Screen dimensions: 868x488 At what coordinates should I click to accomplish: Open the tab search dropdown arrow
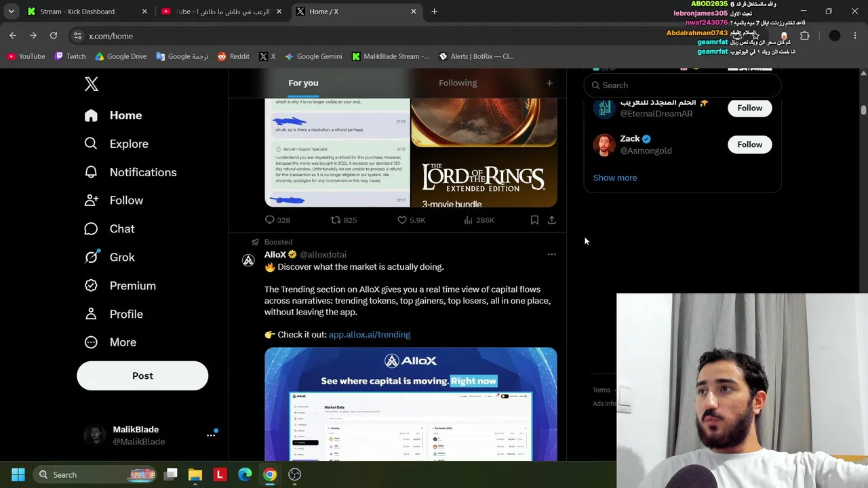pos(11,12)
